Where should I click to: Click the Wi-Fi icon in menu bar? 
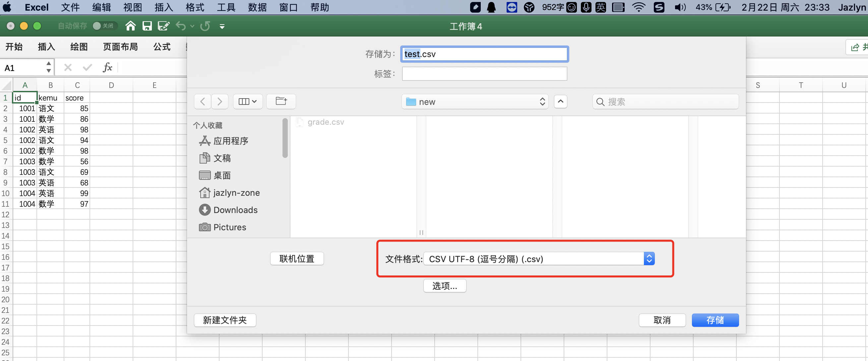click(x=639, y=7)
